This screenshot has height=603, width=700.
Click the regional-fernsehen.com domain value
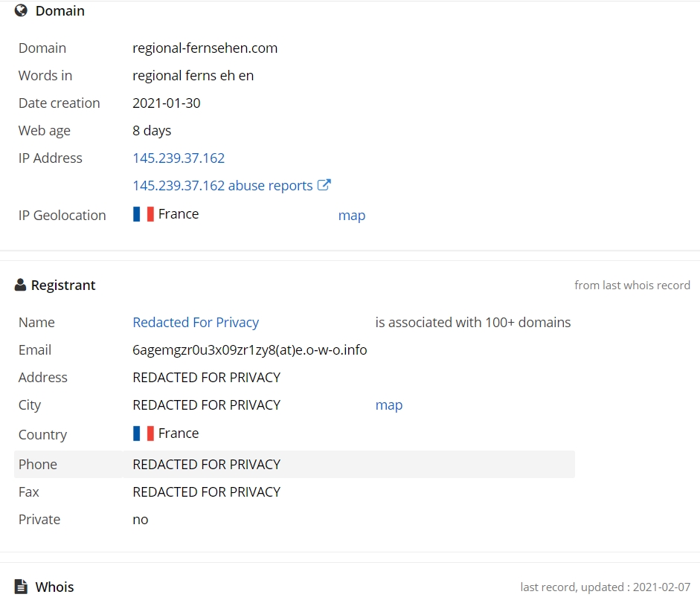(205, 48)
